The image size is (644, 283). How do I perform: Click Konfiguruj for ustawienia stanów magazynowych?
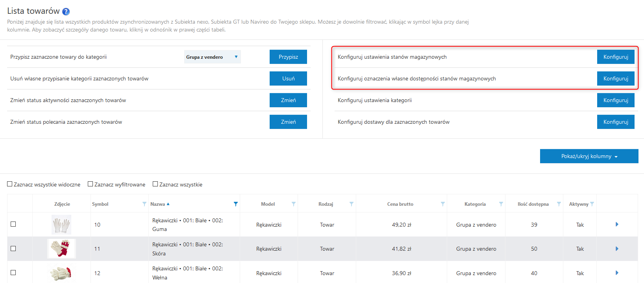[616, 57]
